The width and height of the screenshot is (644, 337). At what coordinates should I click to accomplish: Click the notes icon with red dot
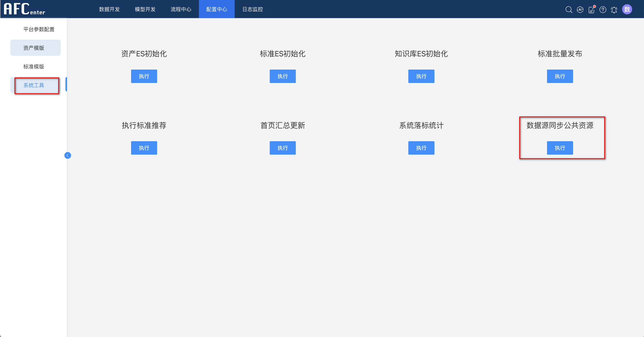592,10
